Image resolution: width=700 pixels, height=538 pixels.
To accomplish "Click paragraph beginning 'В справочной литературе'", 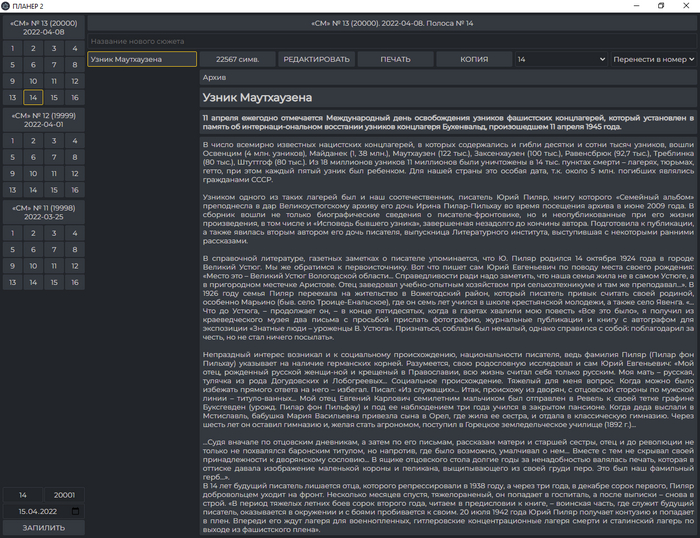I will click(448, 297).
